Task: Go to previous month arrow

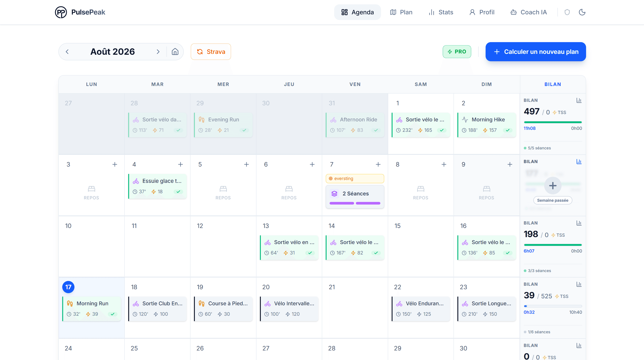Action: pyautogui.click(x=67, y=52)
